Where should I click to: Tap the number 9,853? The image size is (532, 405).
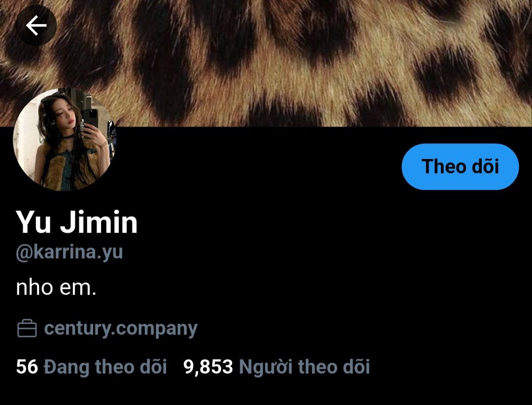click(x=208, y=367)
